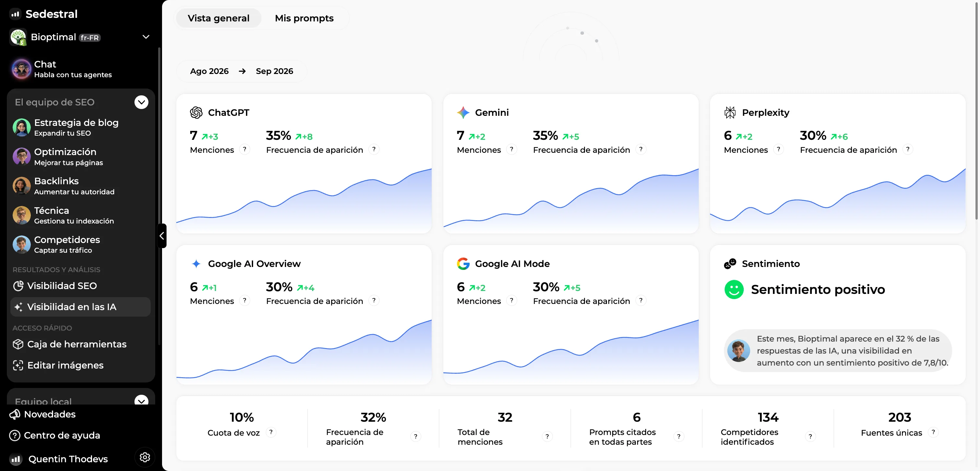Click the green smiley sentiment icon
This screenshot has height=471, width=980.
click(x=734, y=290)
